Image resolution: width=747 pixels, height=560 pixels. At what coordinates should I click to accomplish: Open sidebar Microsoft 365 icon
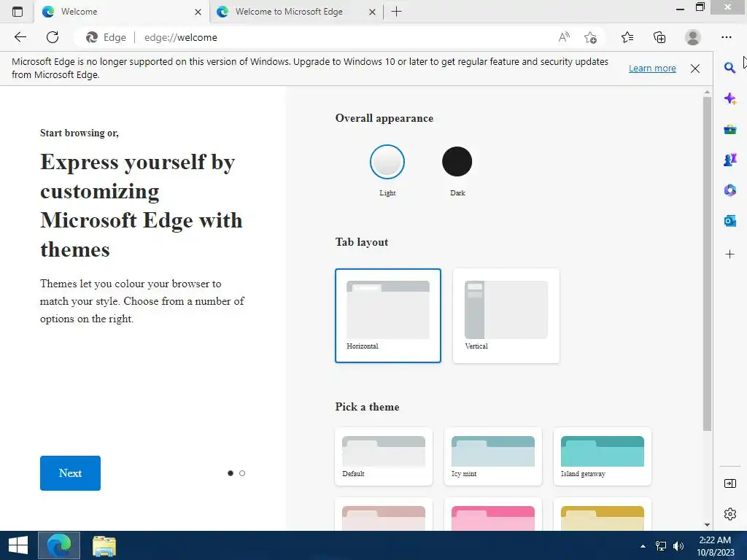pyautogui.click(x=729, y=190)
